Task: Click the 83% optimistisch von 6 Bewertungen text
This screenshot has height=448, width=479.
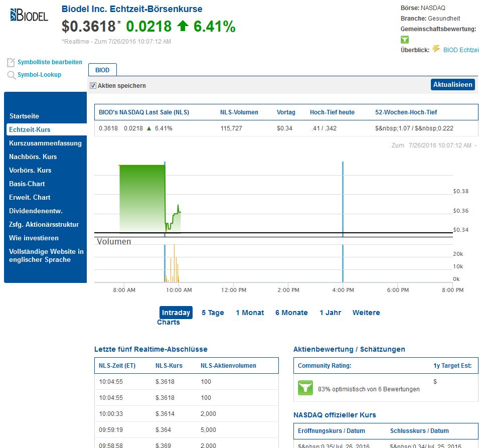Action: tap(369, 389)
